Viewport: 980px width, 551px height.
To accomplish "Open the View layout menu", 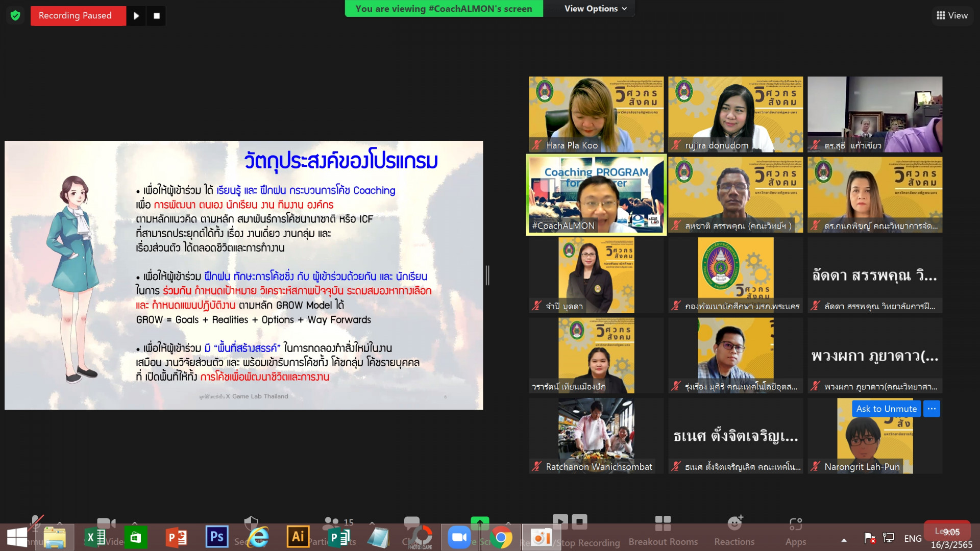I will [952, 16].
